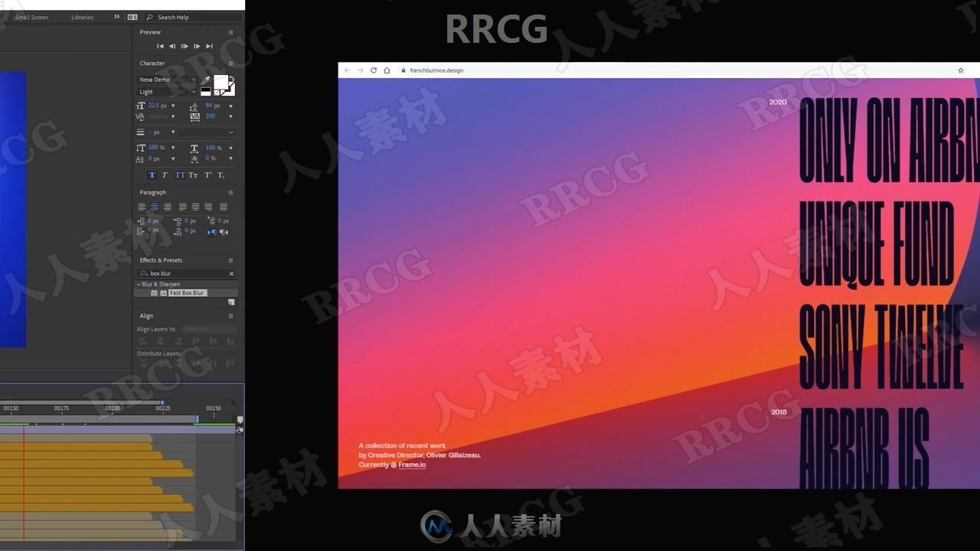Screen dimensions: 980x551
Task: Switch to Small Screen workspace
Action: (31, 17)
